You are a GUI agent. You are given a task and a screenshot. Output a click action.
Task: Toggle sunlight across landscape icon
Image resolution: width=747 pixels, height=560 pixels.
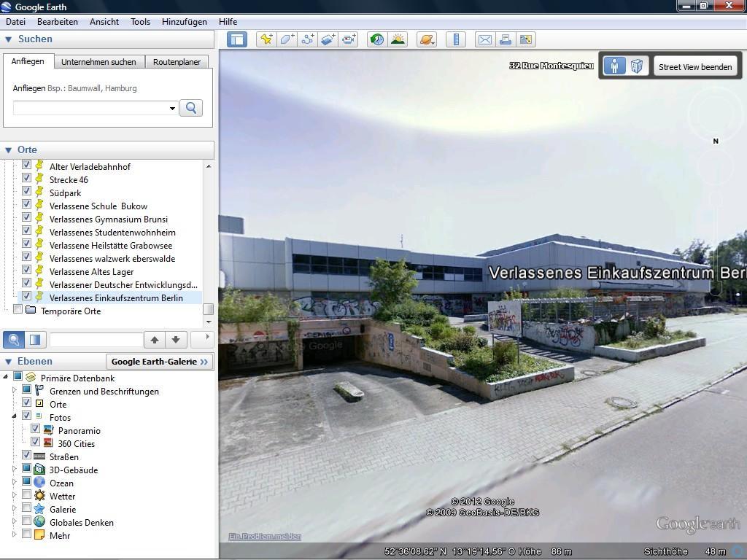pyautogui.click(x=398, y=39)
